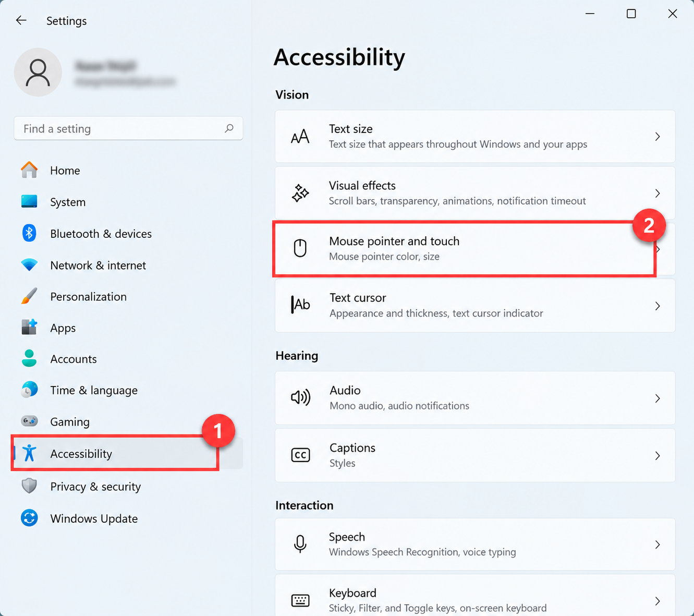This screenshot has height=616, width=694.
Task: Select Windows Update in sidebar
Action: tap(128, 518)
